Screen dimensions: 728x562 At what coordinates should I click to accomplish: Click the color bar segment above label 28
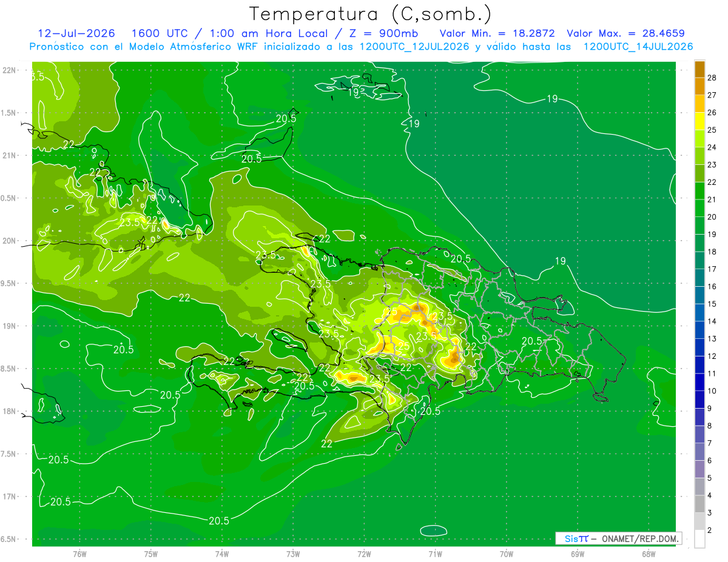(699, 69)
